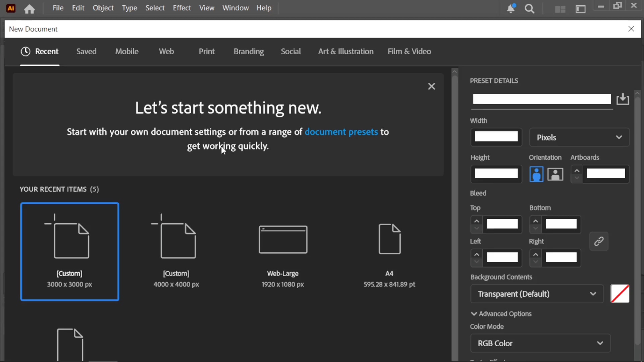Select portrait orientation

[x=536, y=174]
